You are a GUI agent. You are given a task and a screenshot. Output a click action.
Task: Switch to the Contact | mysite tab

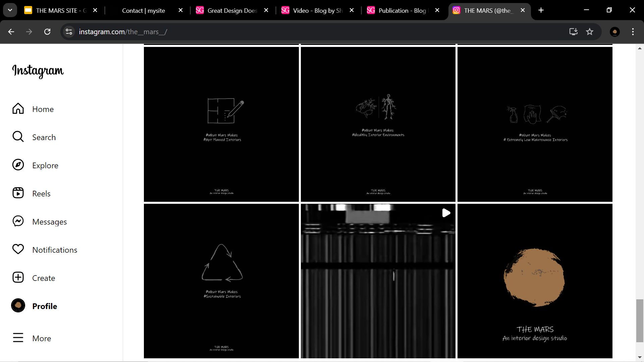pyautogui.click(x=143, y=10)
